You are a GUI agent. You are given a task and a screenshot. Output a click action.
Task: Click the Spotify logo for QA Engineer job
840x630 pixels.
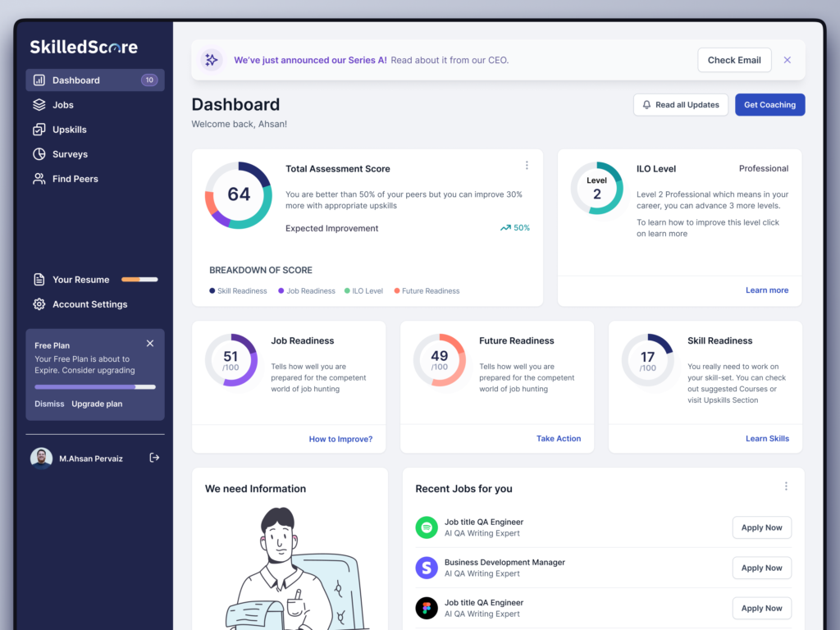click(426, 527)
